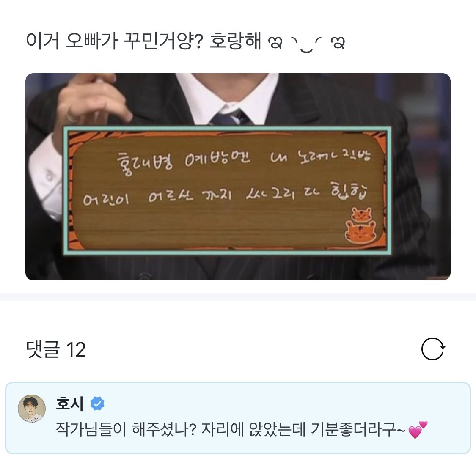
Task: Click the handwritten 힙합 word on the sign
Action: coord(349,191)
